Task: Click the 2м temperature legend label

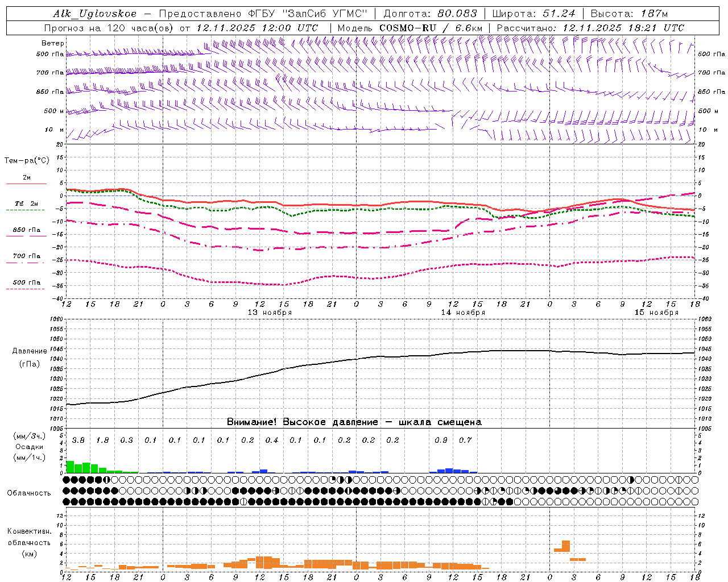Action: (x=27, y=178)
